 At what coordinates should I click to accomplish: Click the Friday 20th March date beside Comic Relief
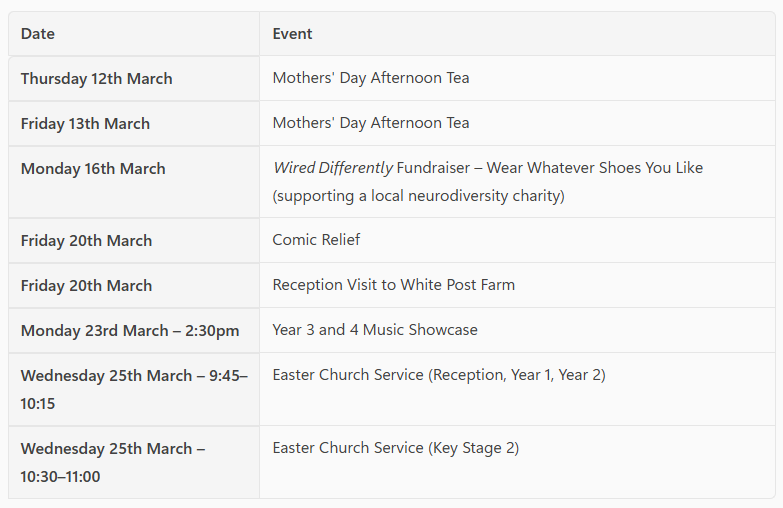[x=86, y=241]
